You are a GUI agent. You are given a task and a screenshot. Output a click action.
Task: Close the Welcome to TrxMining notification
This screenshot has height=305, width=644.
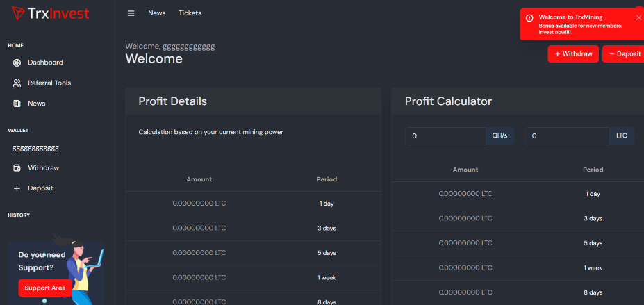point(638,17)
